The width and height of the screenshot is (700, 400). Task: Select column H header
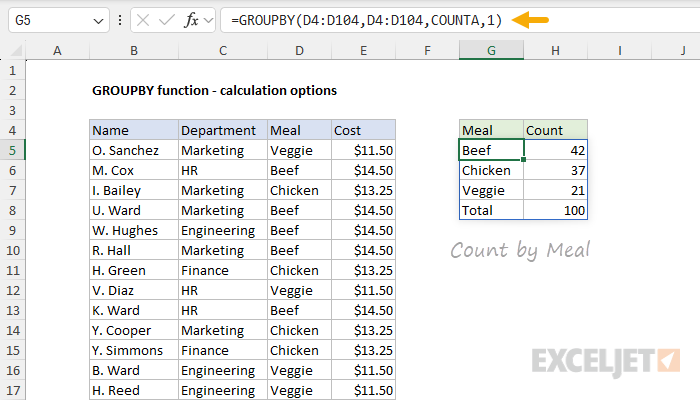(x=555, y=51)
